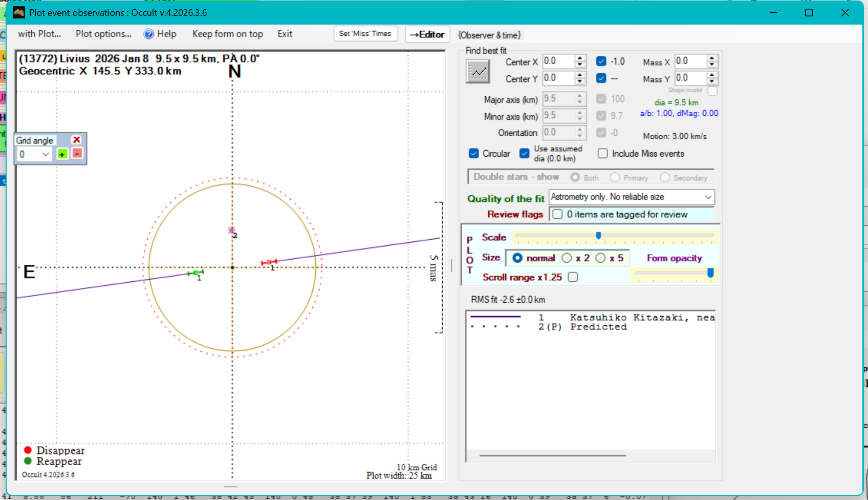Toggle the Circular checkbox
This screenshot has height=500, width=868.
474,154
